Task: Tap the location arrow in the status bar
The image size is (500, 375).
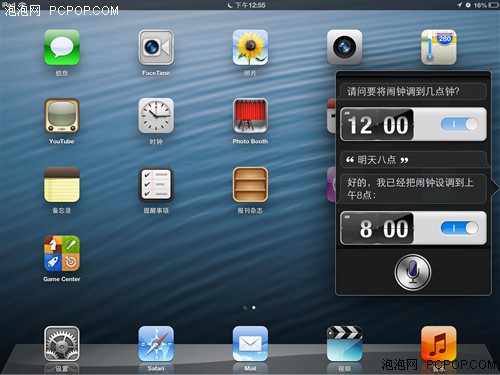Action: 460,5
